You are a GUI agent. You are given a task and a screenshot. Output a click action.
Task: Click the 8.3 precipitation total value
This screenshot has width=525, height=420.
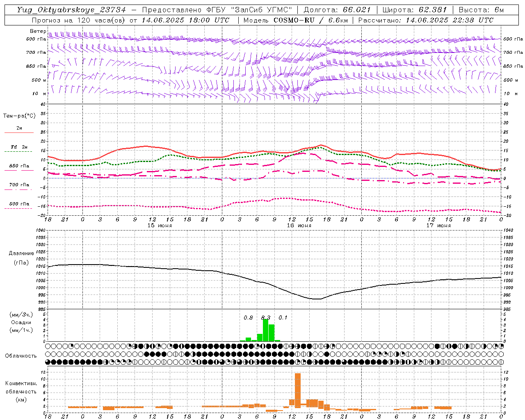pos(266,318)
